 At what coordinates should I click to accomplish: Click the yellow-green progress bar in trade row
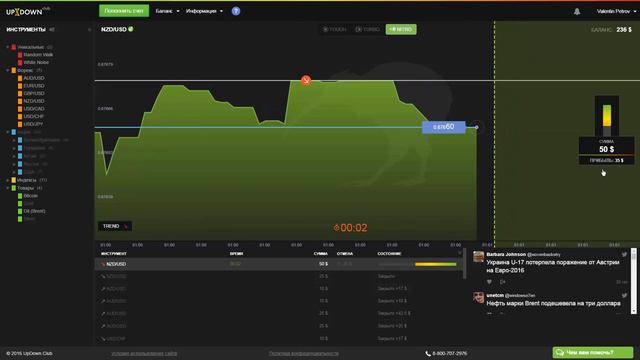click(x=436, y=264)
